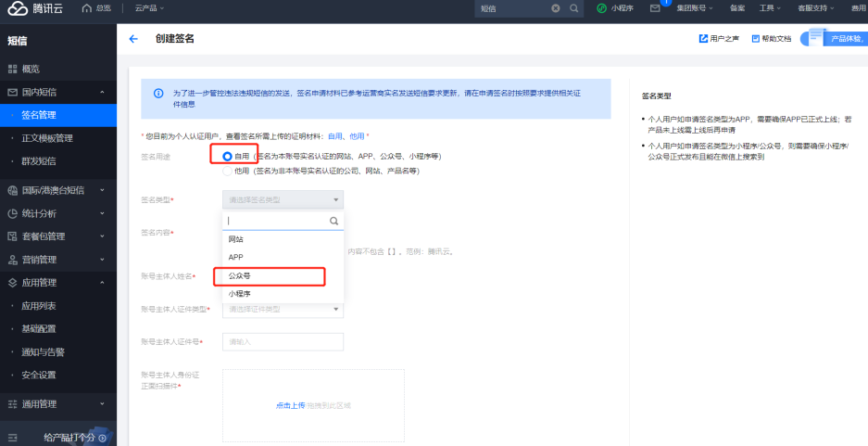Expand the 套餐包管理 section chevron
The width and height of the screenshot is (868, 446).
[102, 236]
